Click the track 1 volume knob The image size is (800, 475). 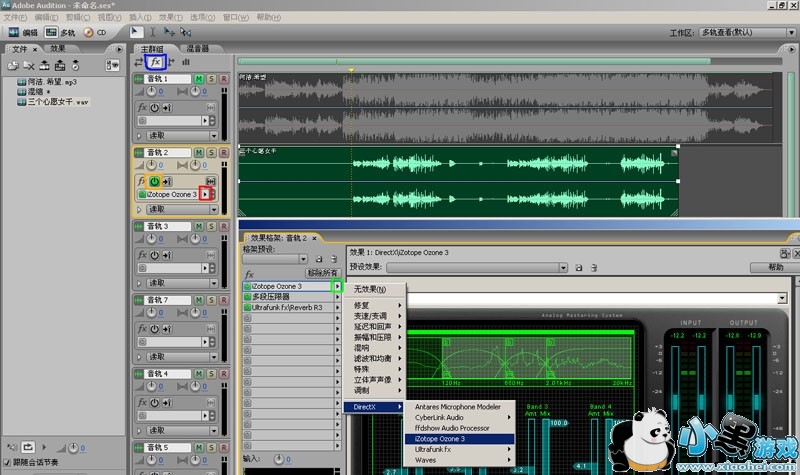click(152, 93)
